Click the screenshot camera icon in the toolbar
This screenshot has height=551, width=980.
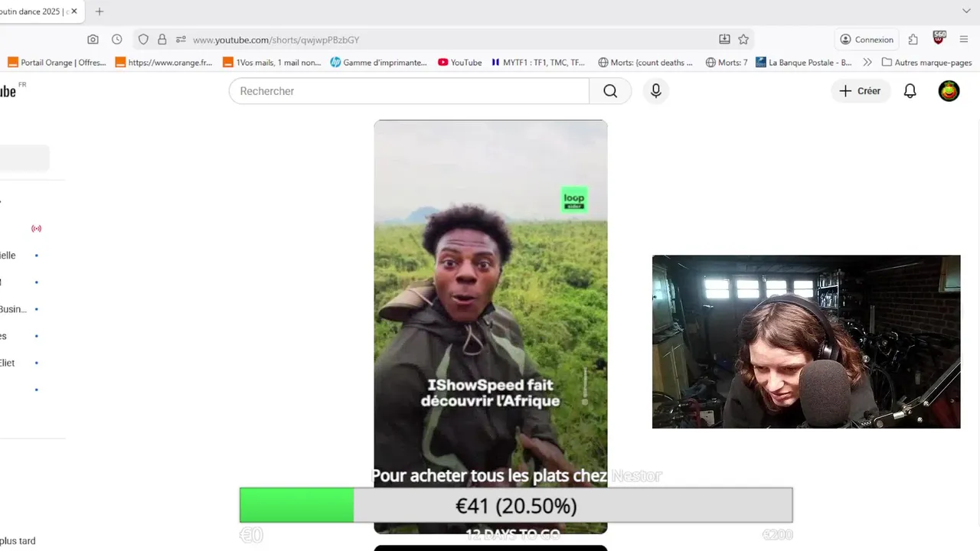(93, 40)
